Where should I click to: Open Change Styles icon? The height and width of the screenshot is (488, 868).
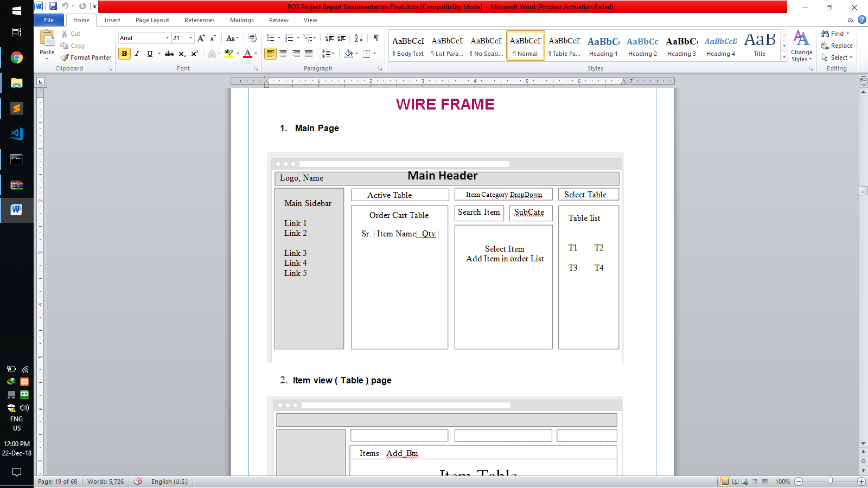pyautogui.click(x=801, y=39)
